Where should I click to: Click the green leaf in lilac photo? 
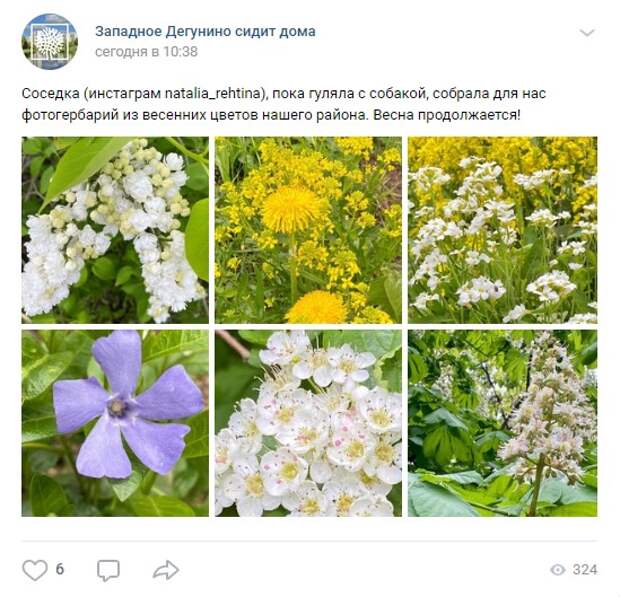pyautogui.click(x=79, y=166)
